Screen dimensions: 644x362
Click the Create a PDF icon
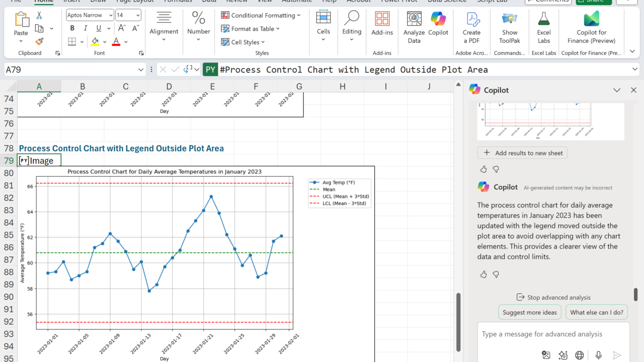471,28
